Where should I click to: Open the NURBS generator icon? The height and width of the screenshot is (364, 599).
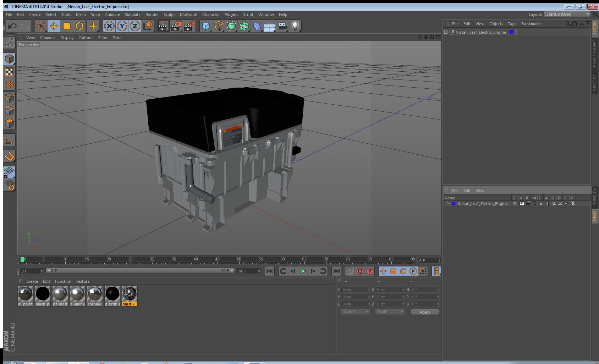point(231,26)
